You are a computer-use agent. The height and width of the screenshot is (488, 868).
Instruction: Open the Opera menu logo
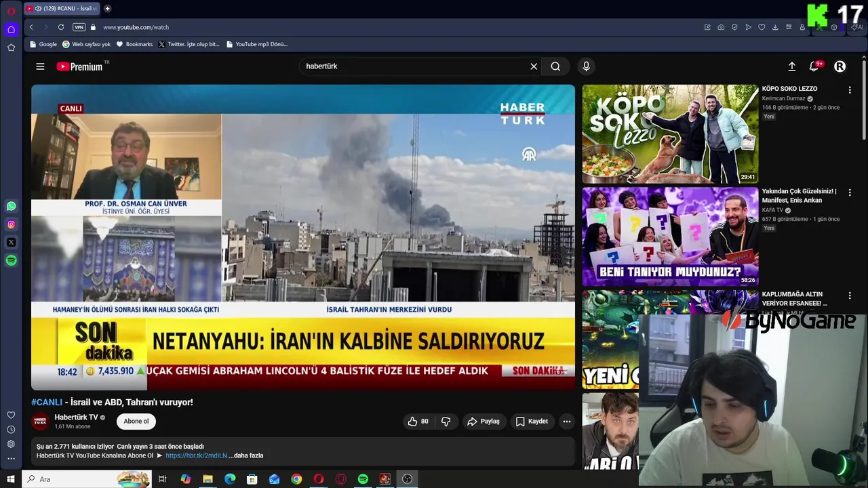[11, 10]
